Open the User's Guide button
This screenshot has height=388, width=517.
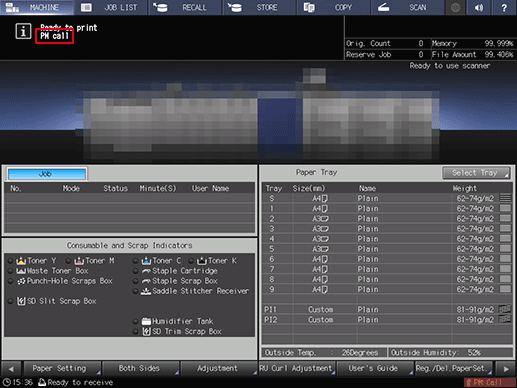click(x=375, y=368)
